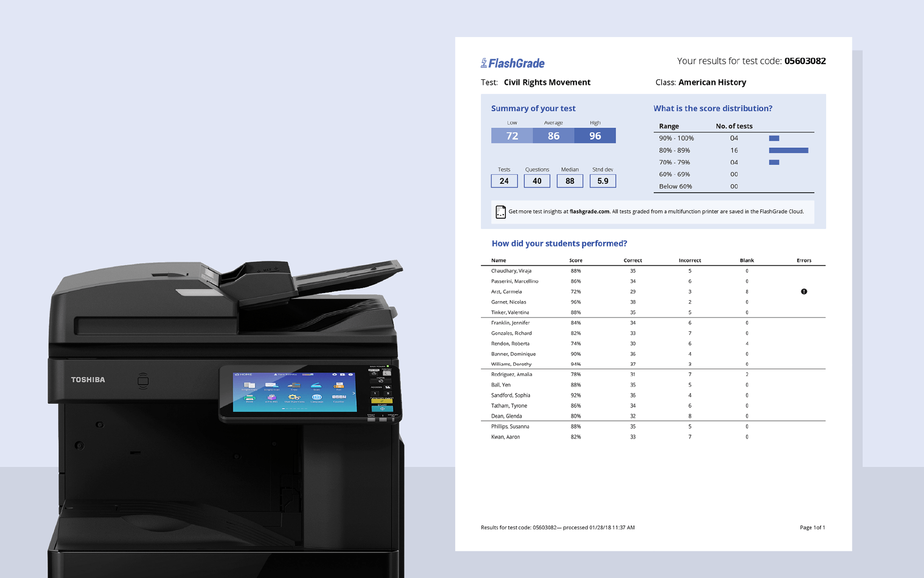
Task: Click the document icon beside insights note
Action: click(x=500, y=212)
